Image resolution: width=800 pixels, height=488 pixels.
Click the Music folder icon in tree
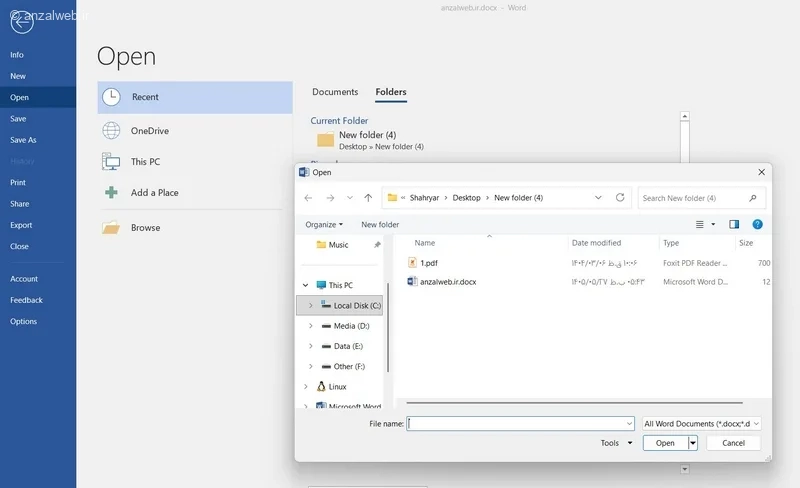coord(321,245)
